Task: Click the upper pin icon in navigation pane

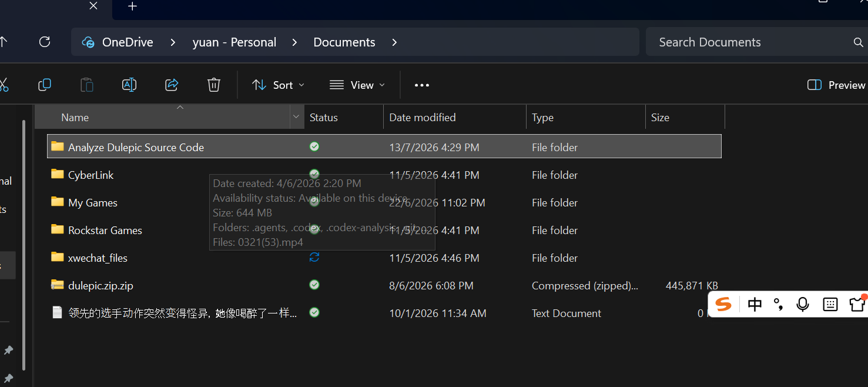Action: [9, 350]
